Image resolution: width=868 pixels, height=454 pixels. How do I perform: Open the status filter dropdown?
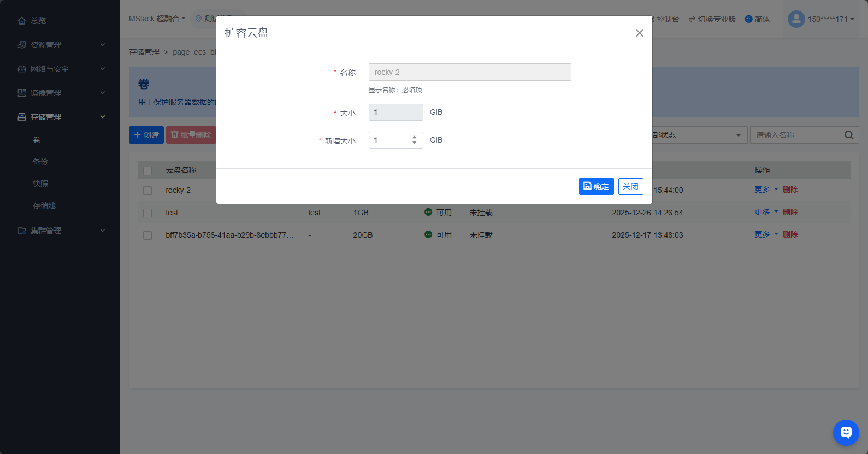pyautogui.click(x=699, y=135)
